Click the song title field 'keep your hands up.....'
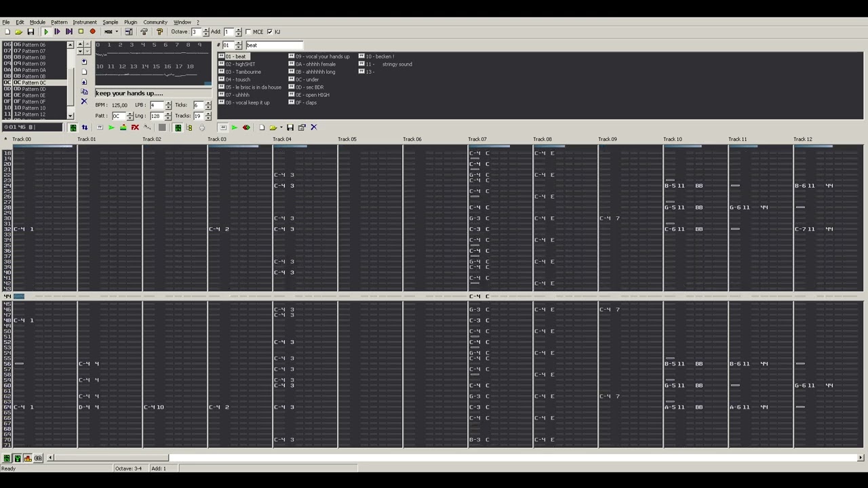The image size is (868, 488). [153, 93]
